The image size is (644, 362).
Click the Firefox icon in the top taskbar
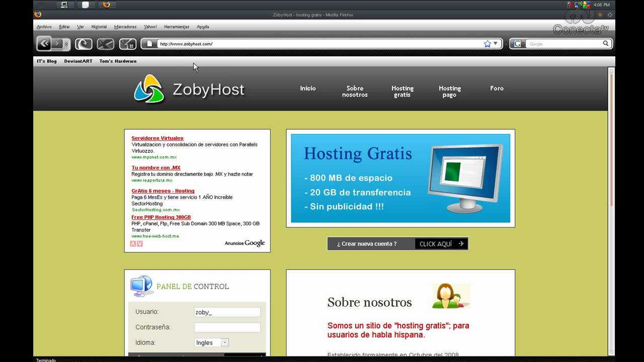(x=106, y=5)
